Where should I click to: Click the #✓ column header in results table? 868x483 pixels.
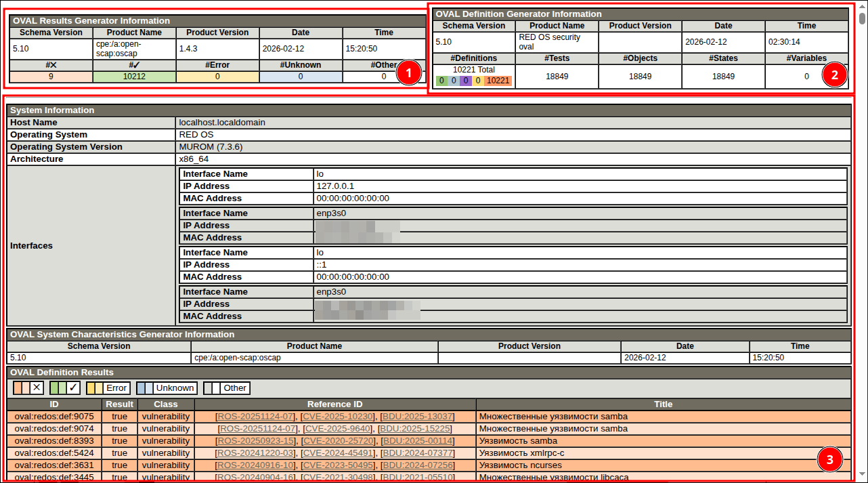click(134, 65)
